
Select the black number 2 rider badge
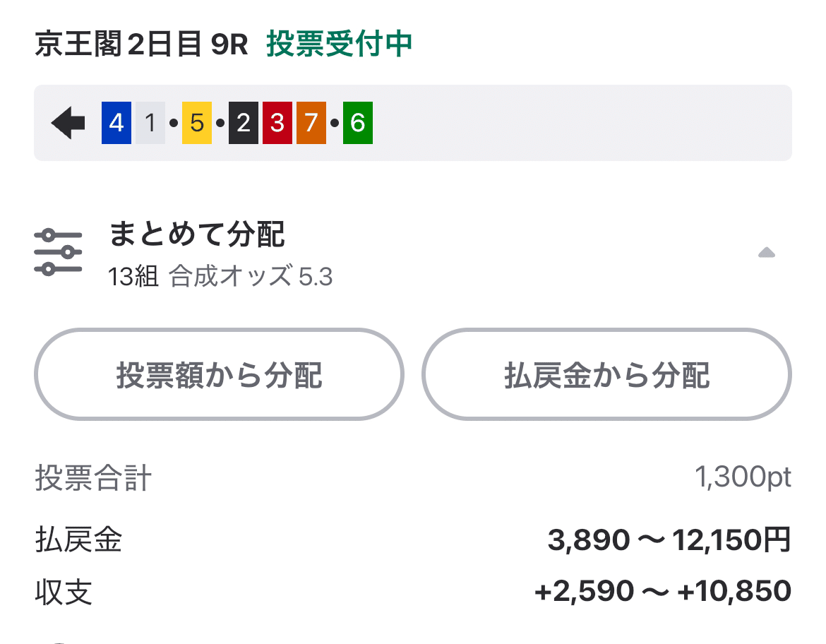coord(244,122)
